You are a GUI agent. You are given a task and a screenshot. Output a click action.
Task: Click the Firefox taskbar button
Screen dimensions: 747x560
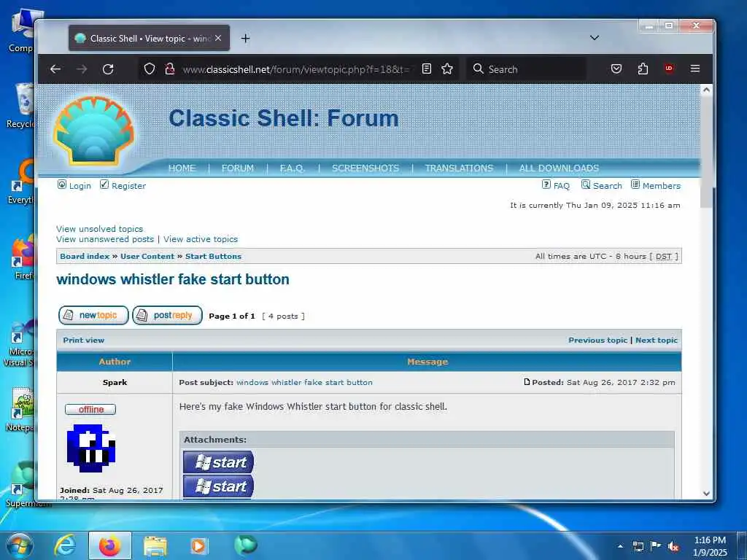pos(110,545)
